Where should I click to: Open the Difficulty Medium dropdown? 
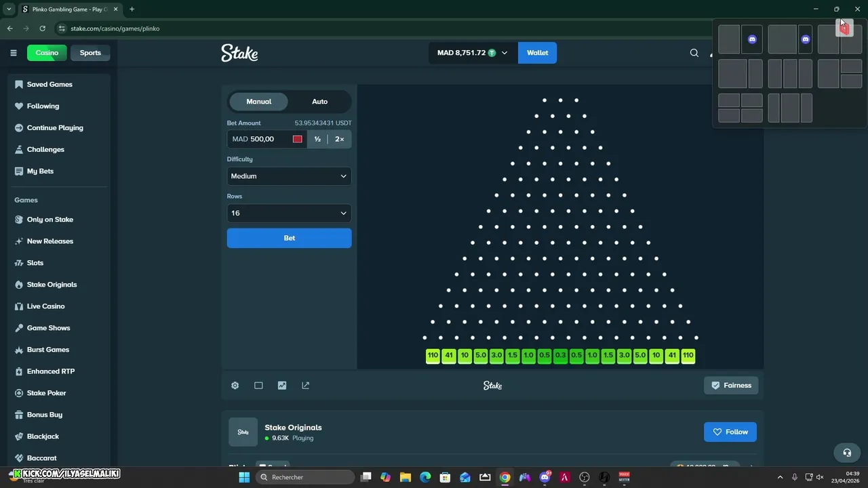(x=289, y=176)
